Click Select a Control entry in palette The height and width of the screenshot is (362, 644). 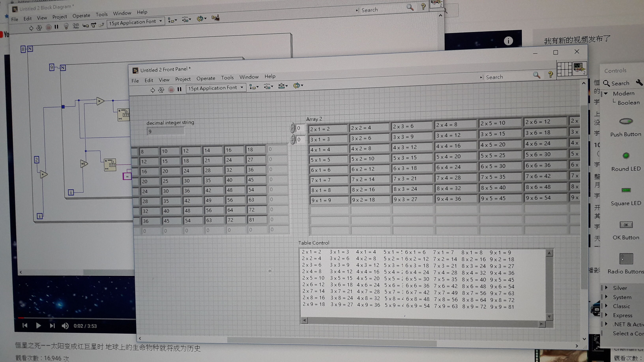628,333
